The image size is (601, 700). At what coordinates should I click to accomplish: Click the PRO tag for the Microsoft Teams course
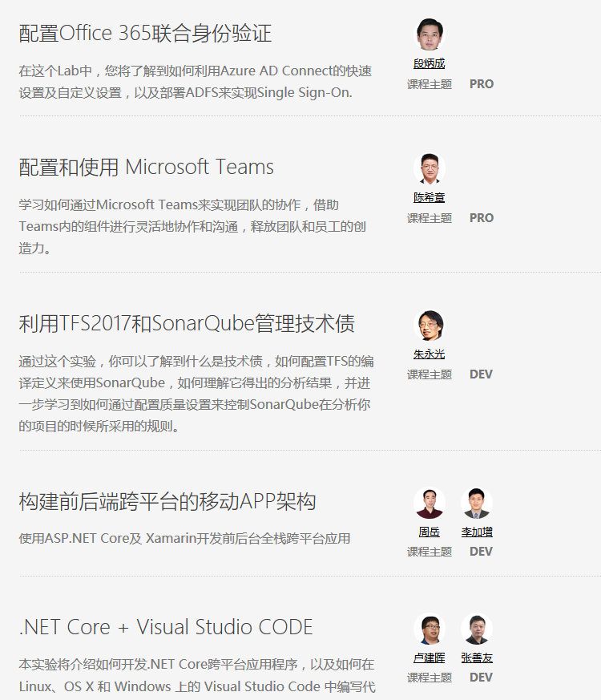point(482,218)
